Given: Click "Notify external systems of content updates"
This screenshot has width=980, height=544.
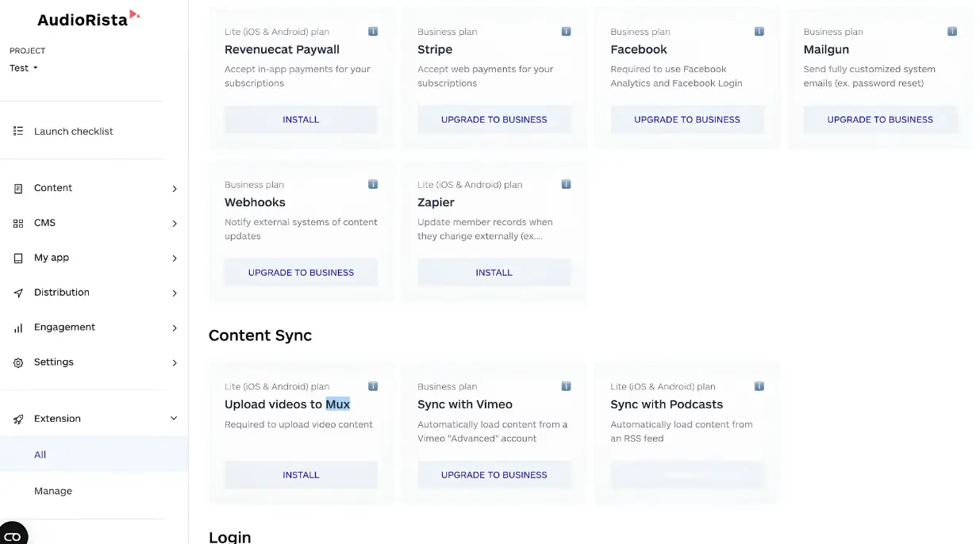Looking at the screenshot, I should pyautogui.click(x=301, y=229).
